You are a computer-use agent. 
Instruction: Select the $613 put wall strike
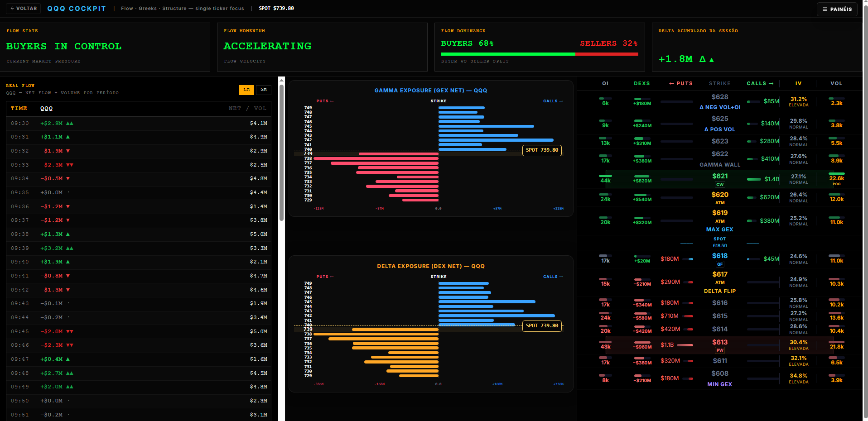(x=720, y=342)
